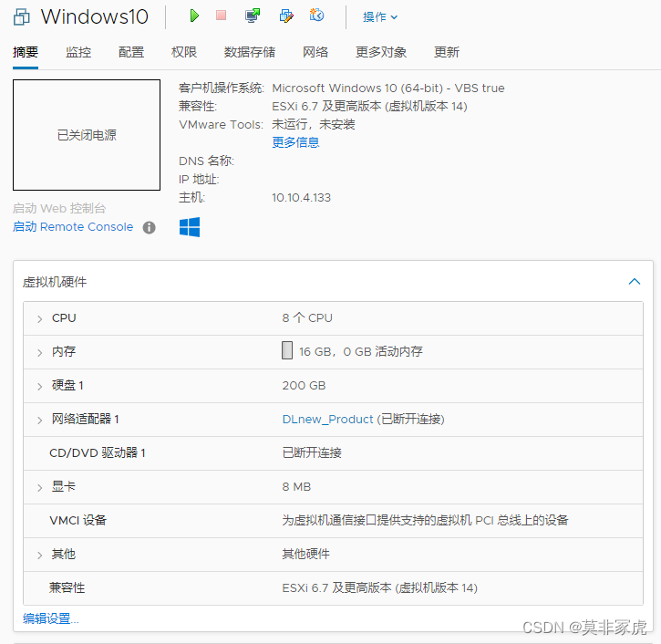
Task: Click the 其他硬件 value text
Action: coord(305,554)
